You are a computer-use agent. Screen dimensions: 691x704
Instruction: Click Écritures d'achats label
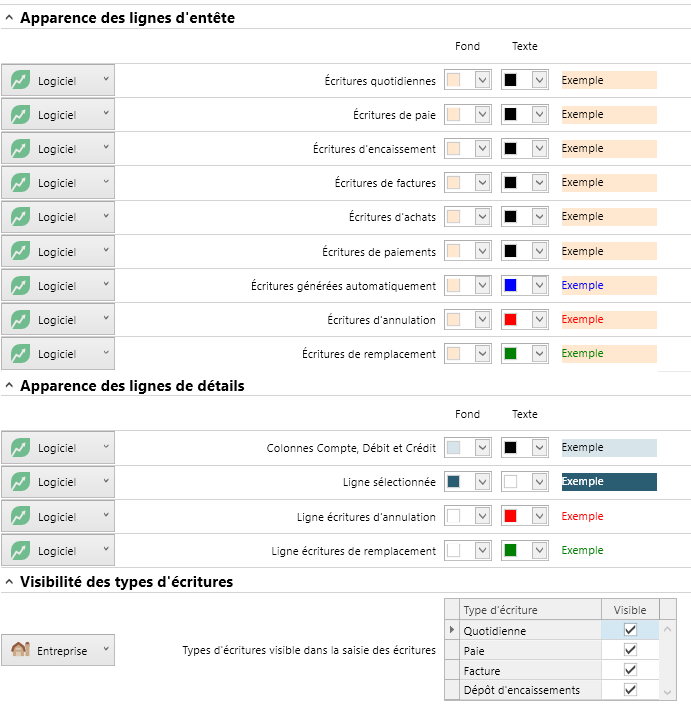tap(392, 217)
